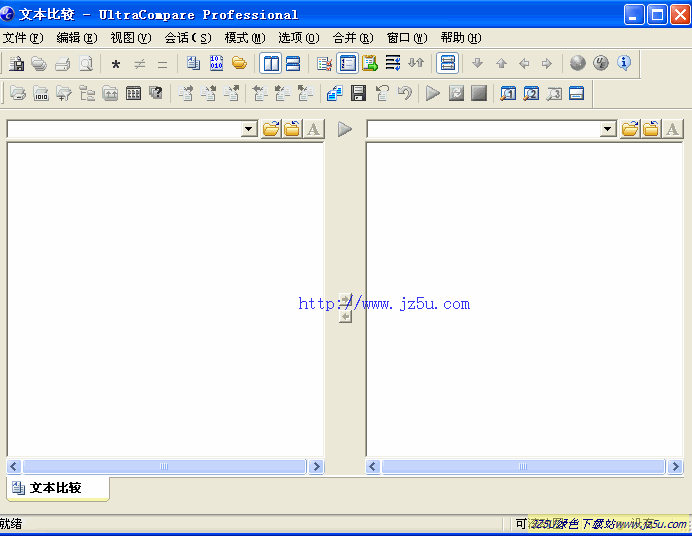
Task: Click open-file folder button for left pane
Action: 271,129
